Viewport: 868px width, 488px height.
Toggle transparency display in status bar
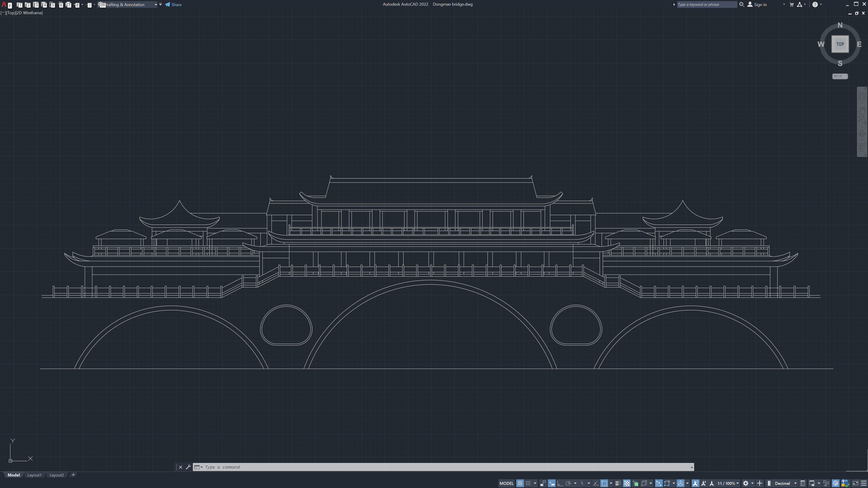(x=627, y=483)
